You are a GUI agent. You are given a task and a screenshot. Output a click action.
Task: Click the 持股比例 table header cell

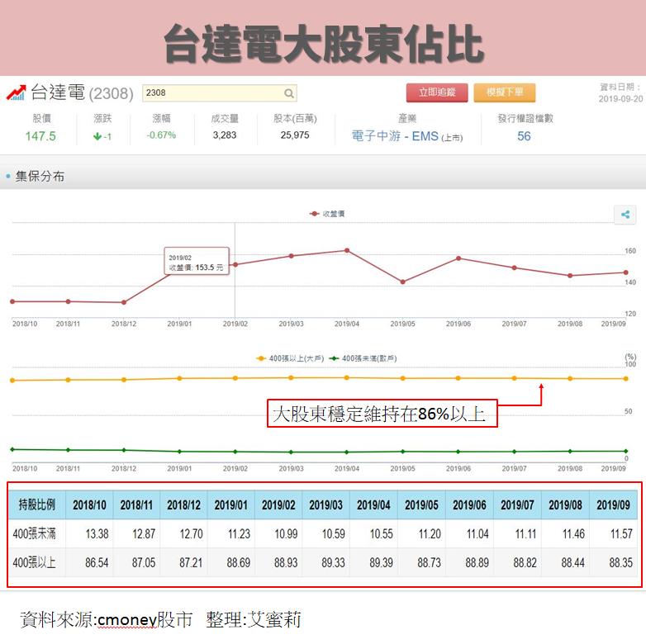[37, 504]
